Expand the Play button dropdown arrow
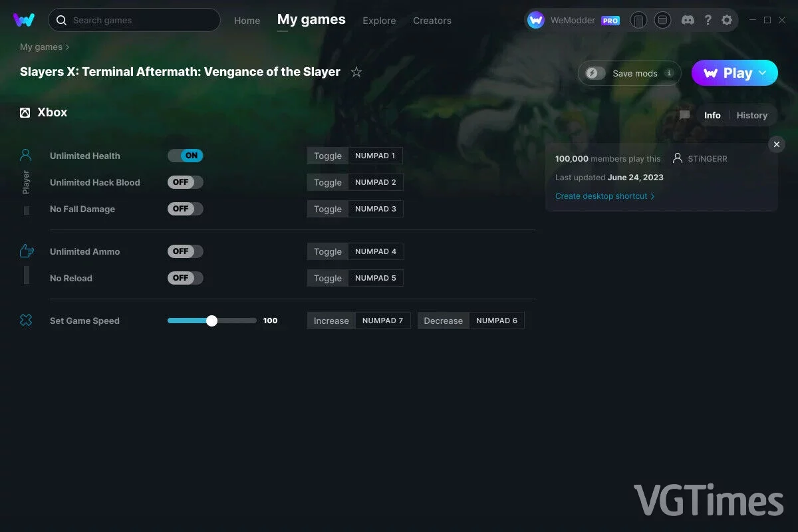The image size is (798, 532). [763, 73]
